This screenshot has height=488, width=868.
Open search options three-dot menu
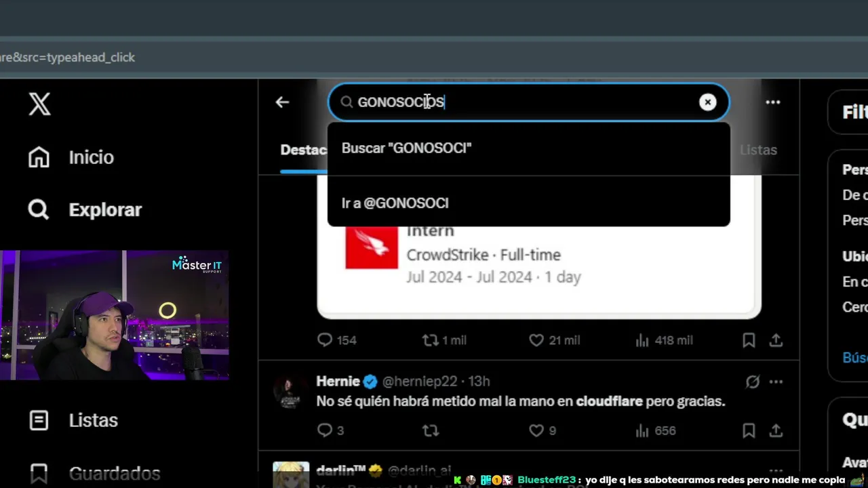coord(773,102)
